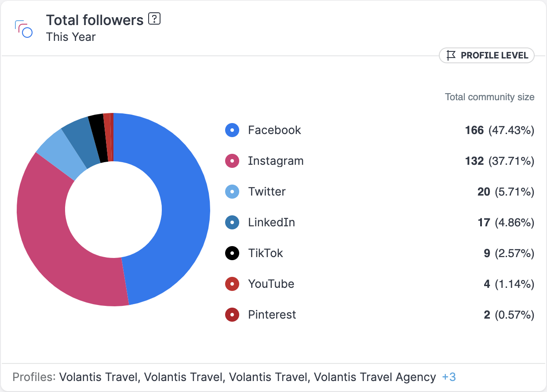Toggle the Twitter legend marker
Screen dimensions: 547x392
point(232,192)
